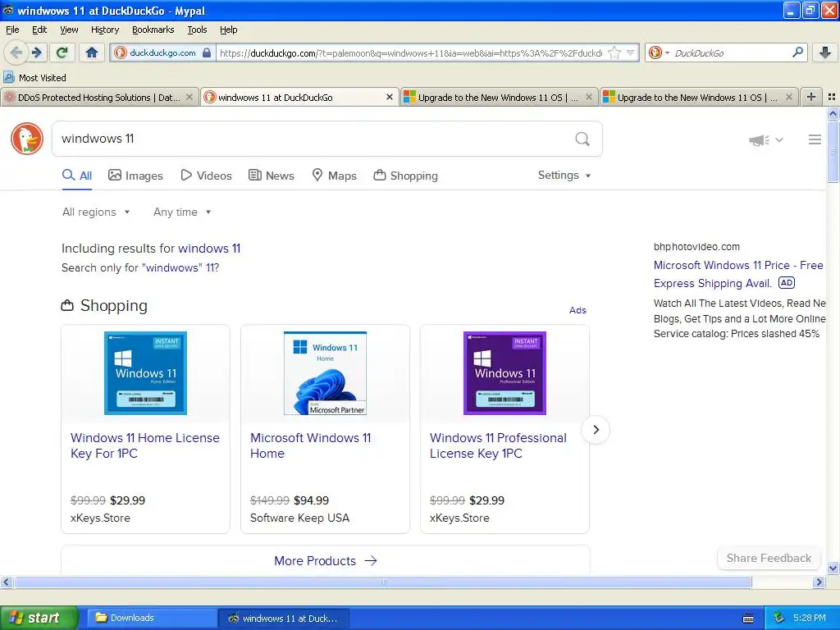
Task: Go to the Home page icon
Action: [92, 52]
